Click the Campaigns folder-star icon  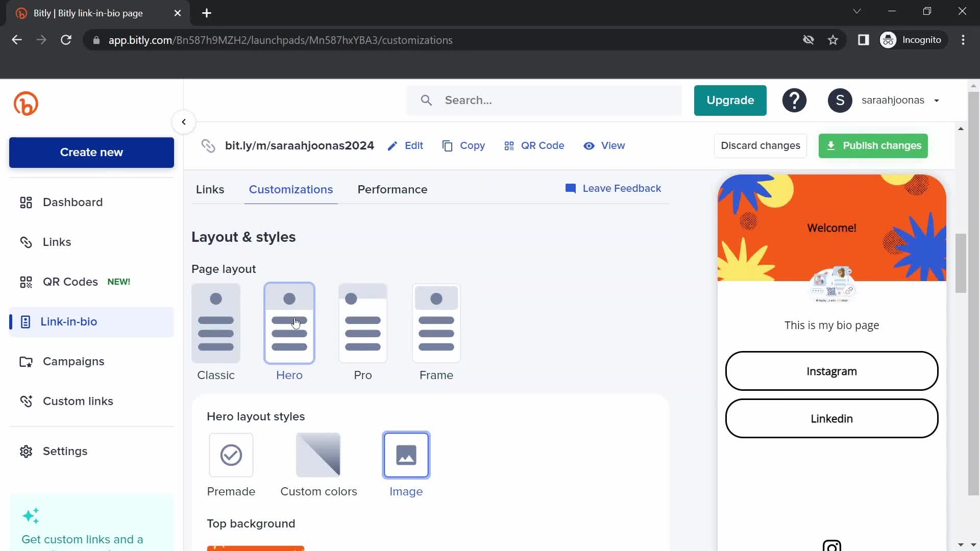tap(26, 362)
